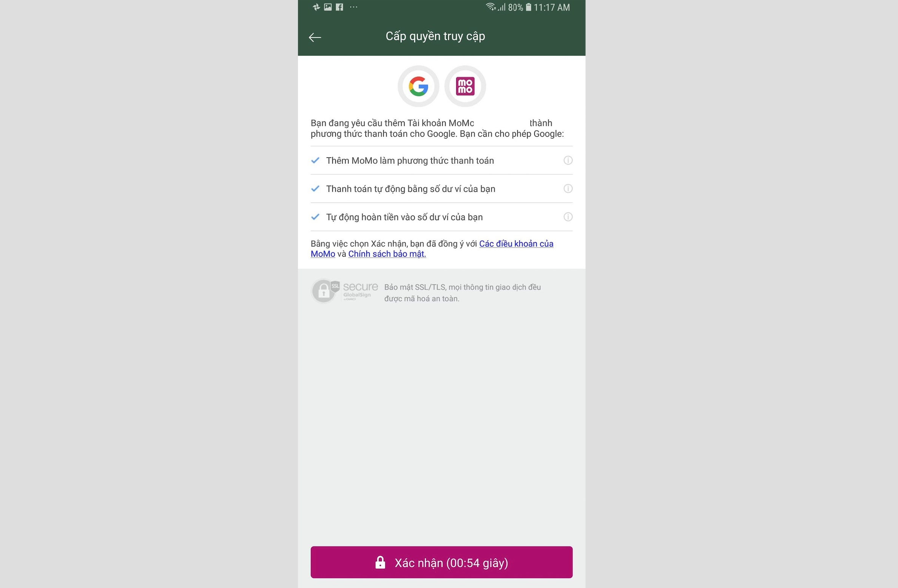Open info for Tự động hoàn tiền
This screenshot has width=898, height=588.
[x=568, y=217]
